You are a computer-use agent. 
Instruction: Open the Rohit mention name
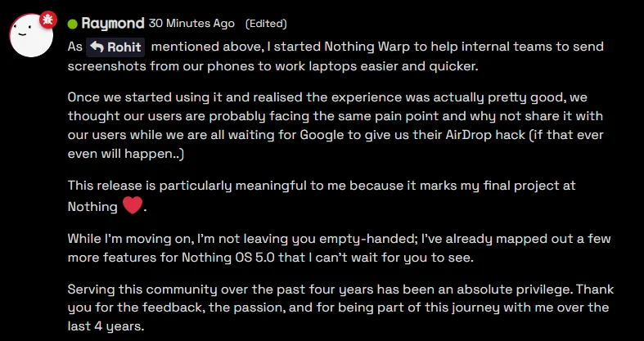click(125, 47)
